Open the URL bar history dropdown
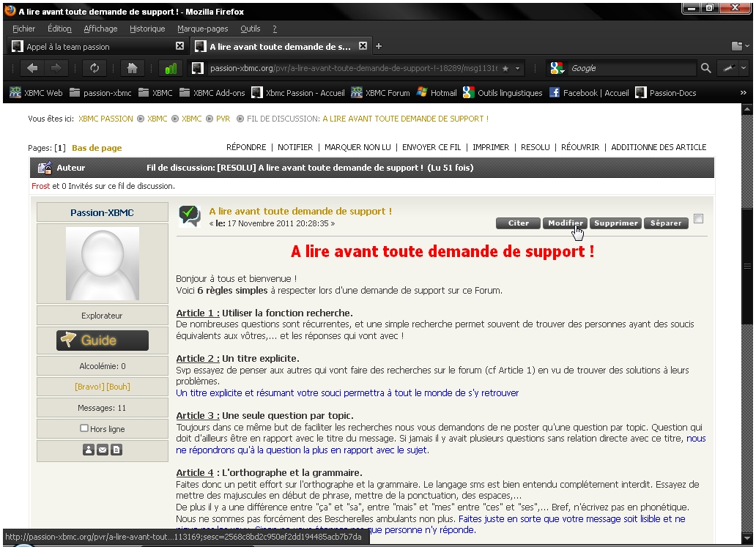The image size is (756, 547). (x=518, y=68)
